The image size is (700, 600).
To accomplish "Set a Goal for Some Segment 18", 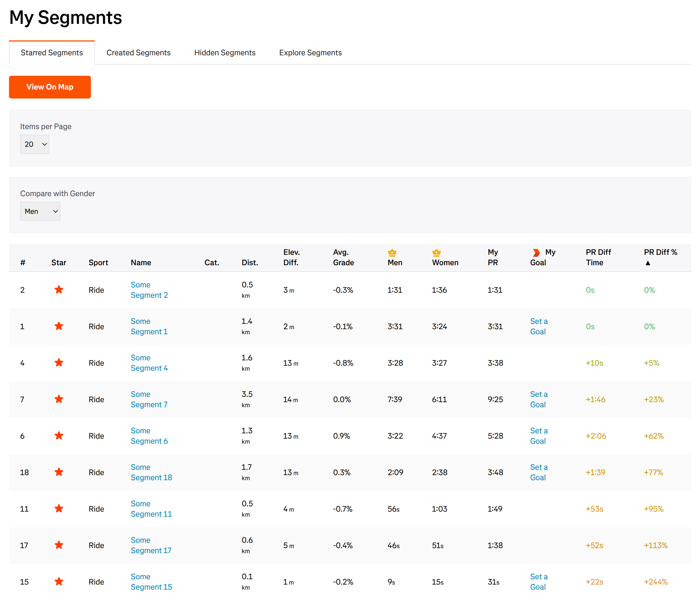I will tap(539, 472).
